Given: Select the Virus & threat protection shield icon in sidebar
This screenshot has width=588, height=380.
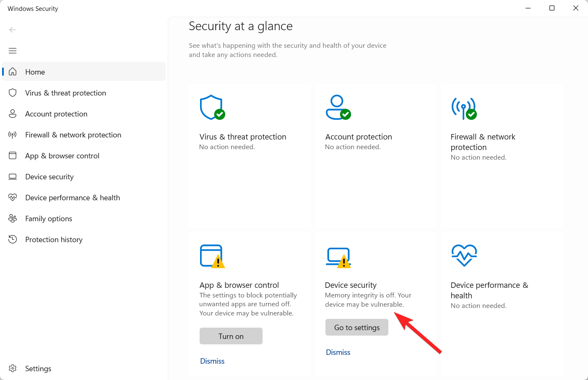Looking at the screenshot, I should pos(13,93).
